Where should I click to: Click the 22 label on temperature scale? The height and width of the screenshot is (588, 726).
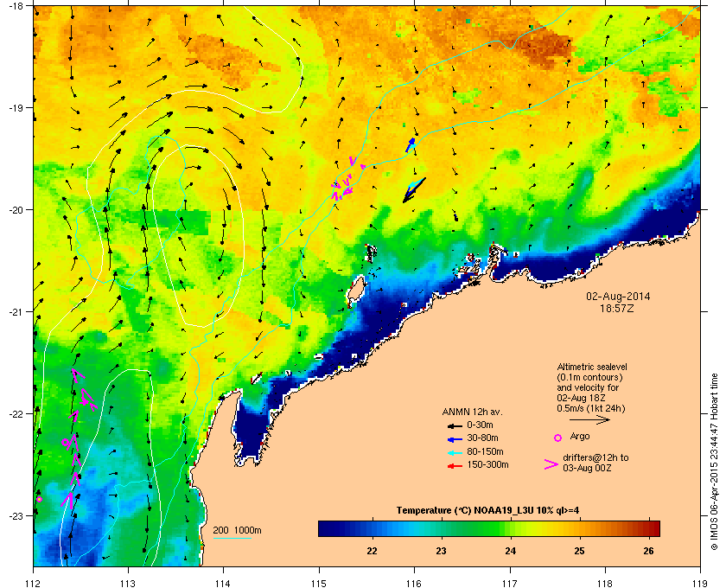372,551
